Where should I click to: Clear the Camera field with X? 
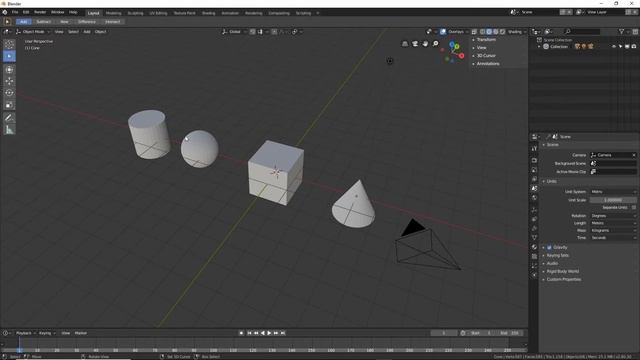click(634, 155)
